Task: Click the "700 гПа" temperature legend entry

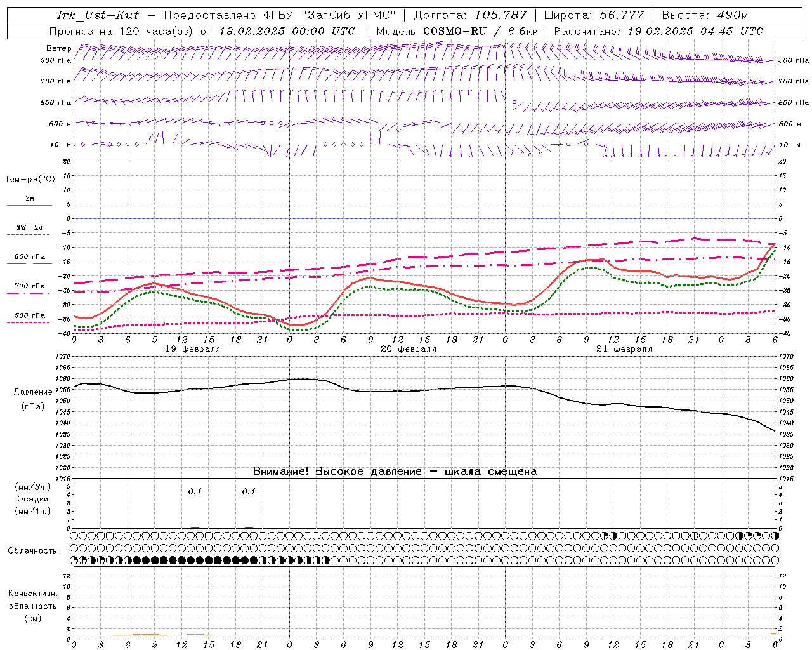Action: pyautogui.click(x=30, y=286)
